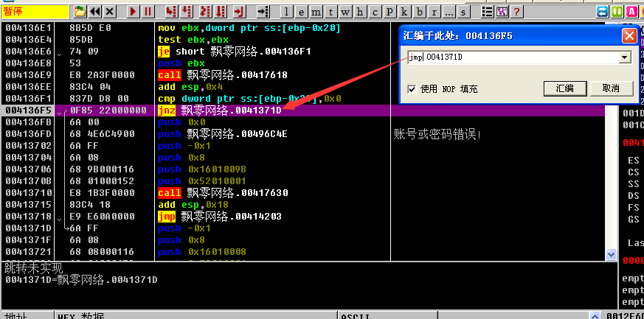This screenshot has width=644, height=319.
Task: Open Source window with 's' button
Action: [x=463, y=12]
